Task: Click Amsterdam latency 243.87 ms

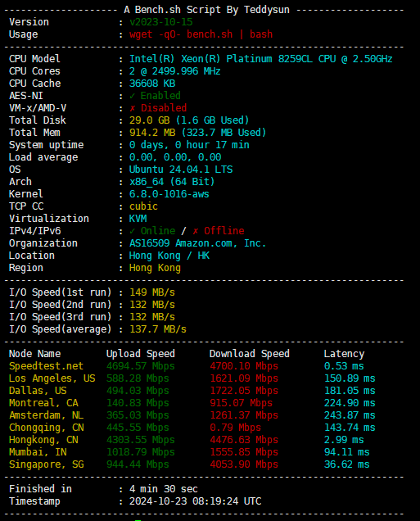Action: coord(350,415)
